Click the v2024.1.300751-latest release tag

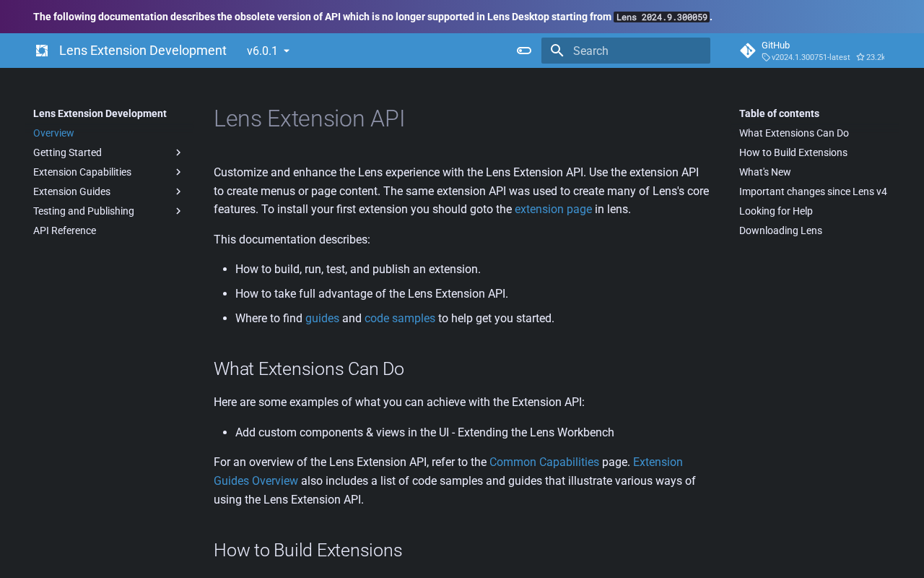[x=810, y=57]
